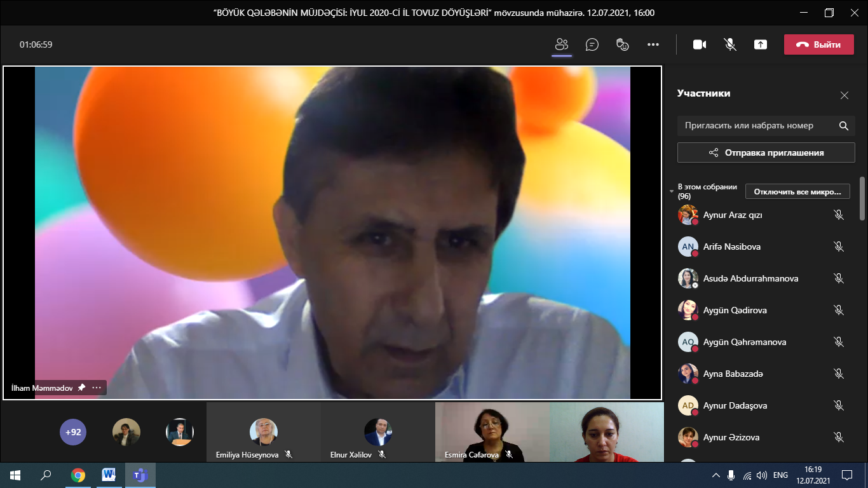The image size is (868, 488).
Task: Toggle the camera on or off
Action: pyautogui.click(x=700, y=44)
